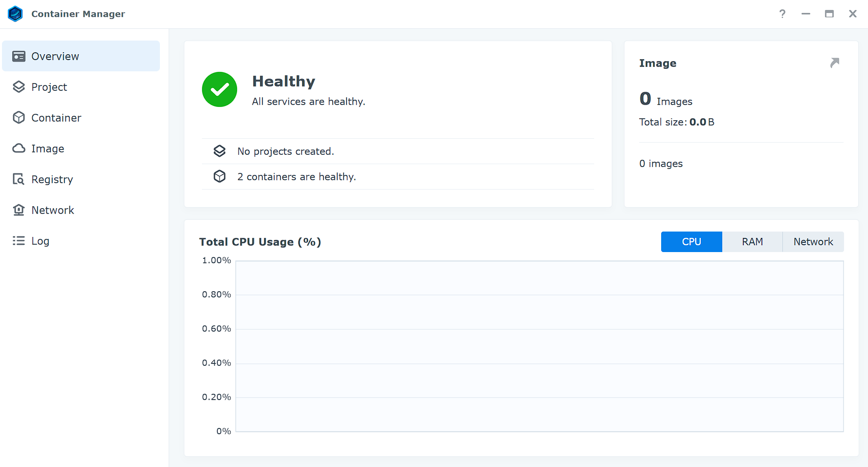Select the CPU usage tab
868x467 pixels.
(x=691, y=241)
